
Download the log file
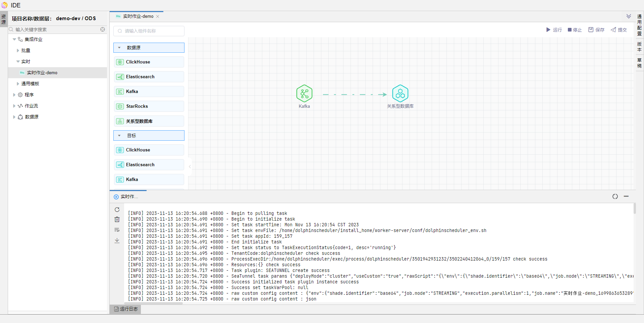117,240
